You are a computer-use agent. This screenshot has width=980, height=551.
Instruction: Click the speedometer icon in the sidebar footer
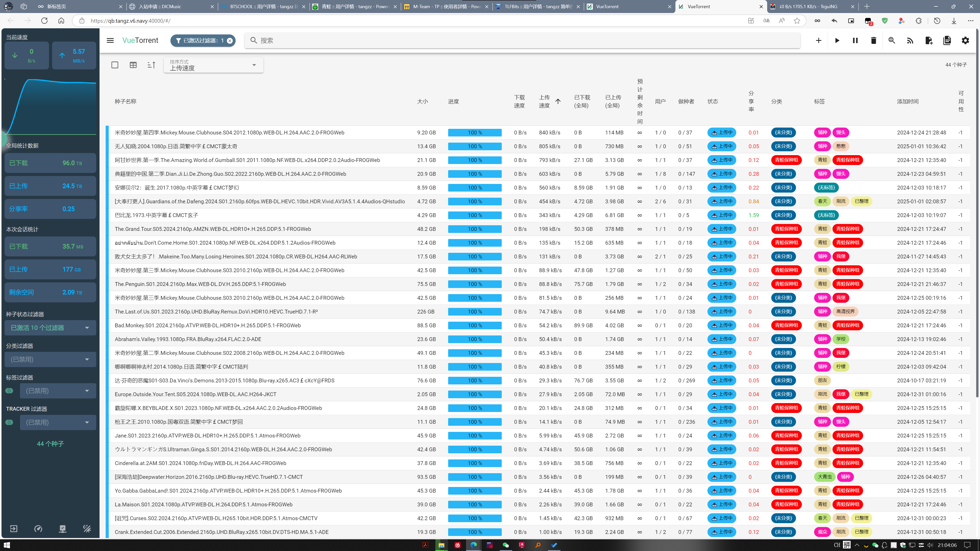[38, 529]
